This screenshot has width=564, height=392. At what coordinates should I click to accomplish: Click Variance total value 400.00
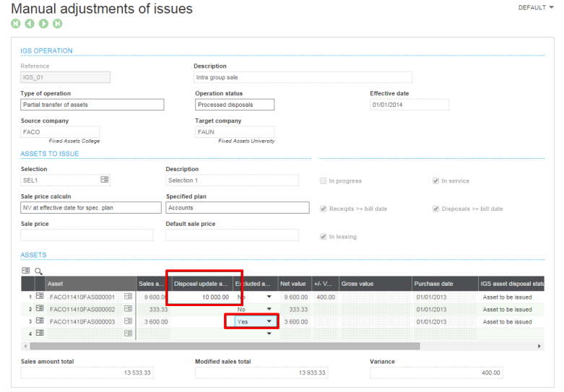pyautogui.click(x=436, y=373)
